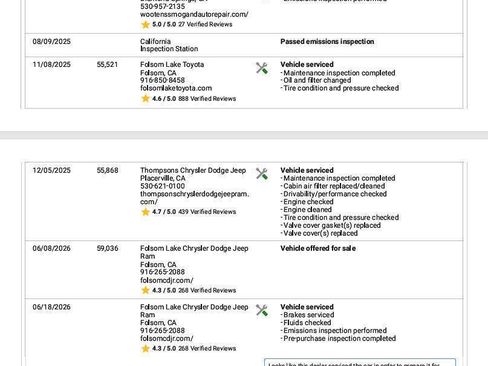The width and height of the screenshot is (488, 366).
Task: Click the Folsom Lake Toyota dealer name
Action: pos(172,64)
